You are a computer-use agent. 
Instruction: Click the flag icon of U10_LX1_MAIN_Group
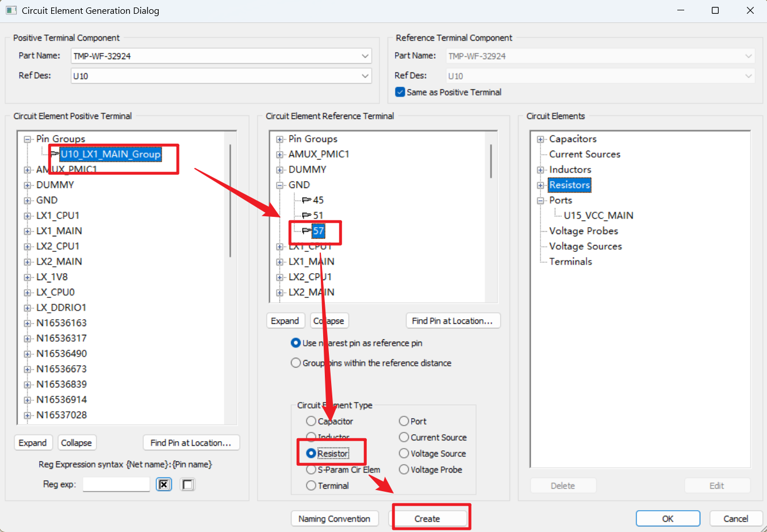coord(55,154)
